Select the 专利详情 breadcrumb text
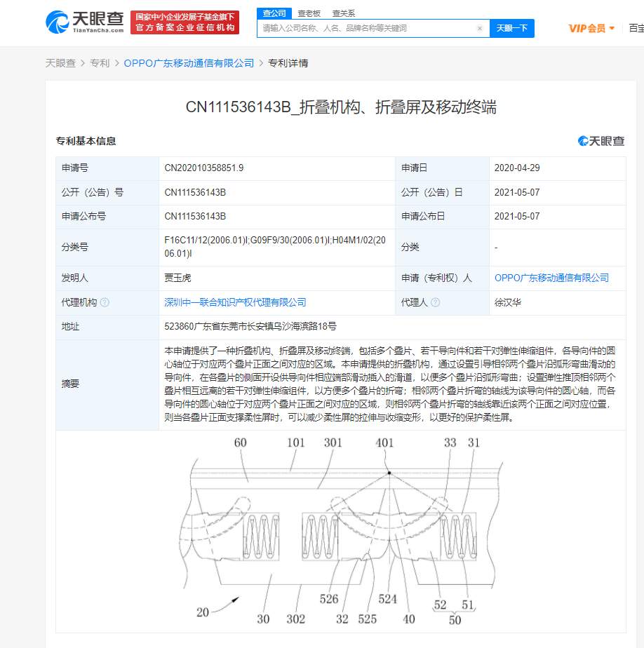The width and height of the screenshot is (644, 648). coord(288,63)
